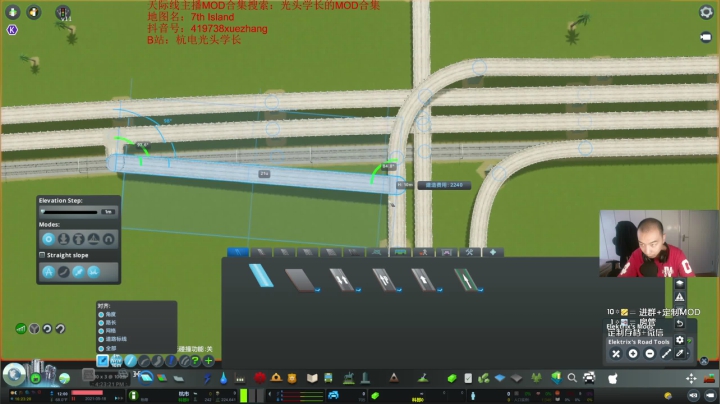Change simulation speed arrows

point(119,398)
